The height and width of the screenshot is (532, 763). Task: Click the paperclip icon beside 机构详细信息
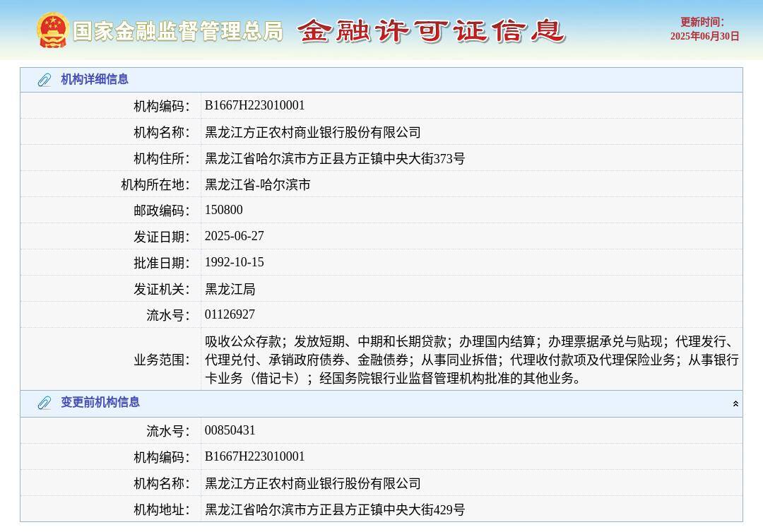[x=45, y=80]
